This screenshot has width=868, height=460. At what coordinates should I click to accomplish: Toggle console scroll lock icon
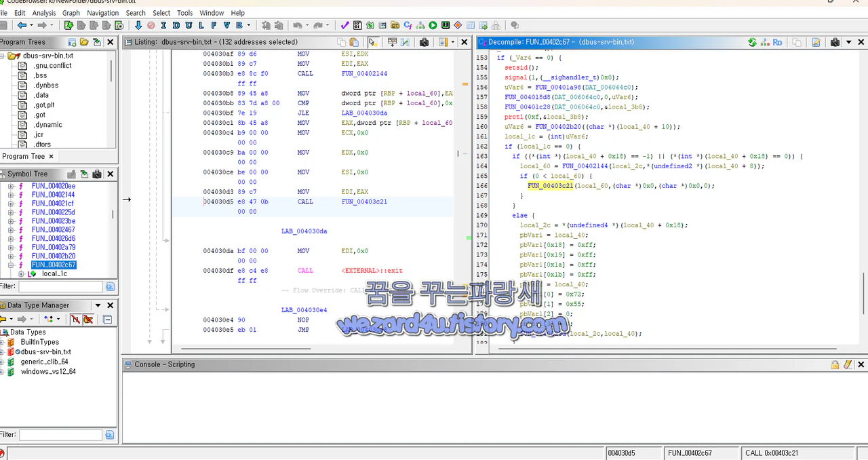[x=835, y=364]
